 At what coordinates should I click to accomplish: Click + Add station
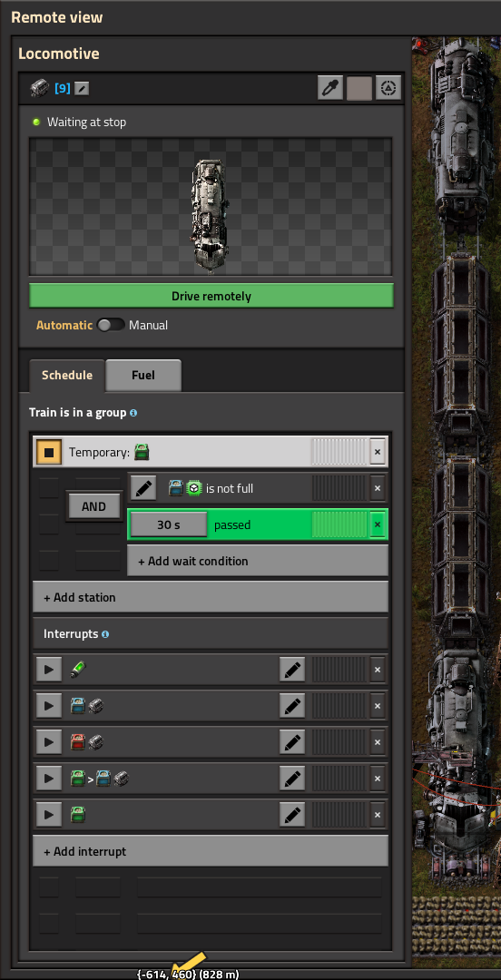point(211,597)
